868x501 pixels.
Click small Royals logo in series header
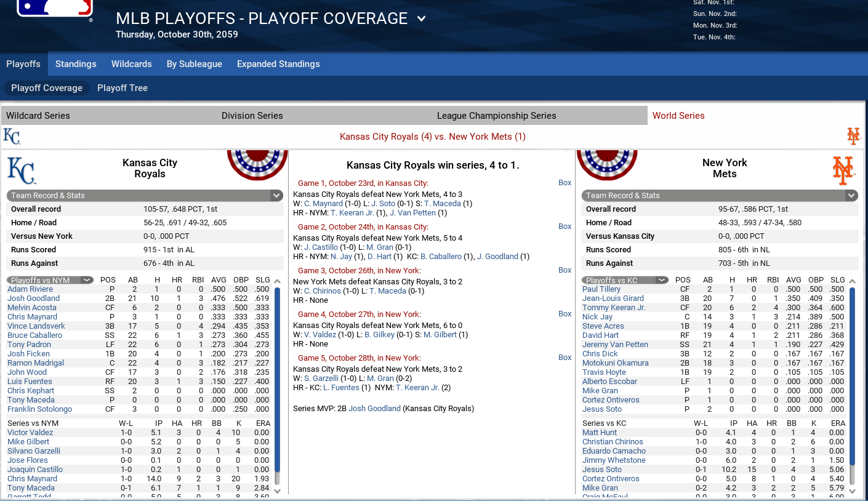coord(12,136)
